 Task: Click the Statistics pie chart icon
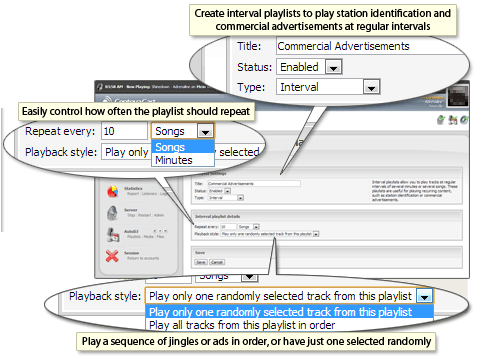coord(113,191)
